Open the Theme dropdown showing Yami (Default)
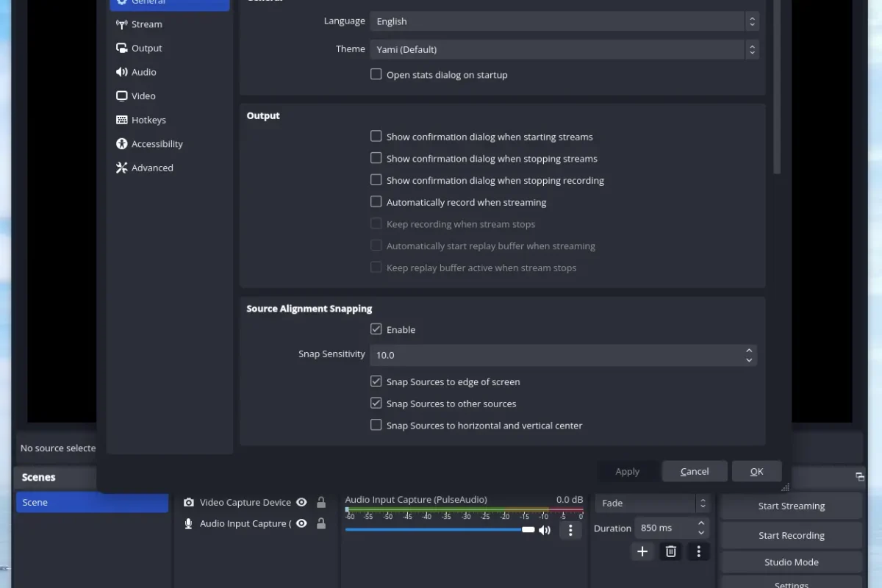Screen dimensions: 882x588 (x=564, y=49)
